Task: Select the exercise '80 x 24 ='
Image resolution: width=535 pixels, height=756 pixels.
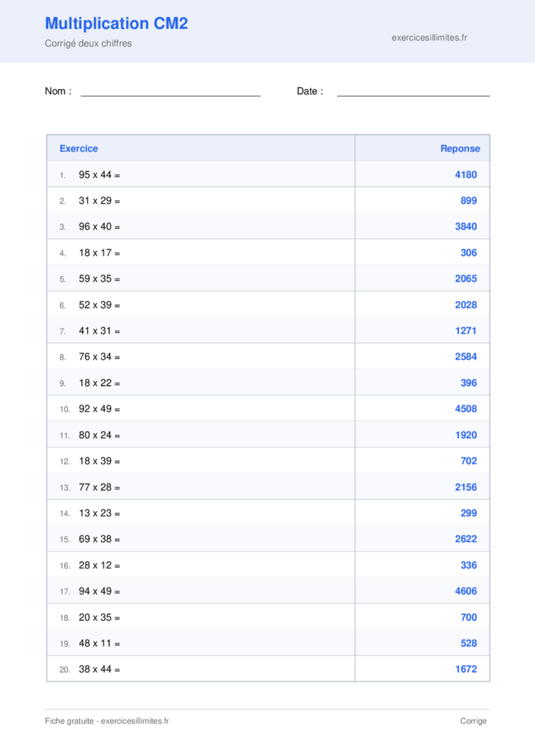Action: point(99,435)
